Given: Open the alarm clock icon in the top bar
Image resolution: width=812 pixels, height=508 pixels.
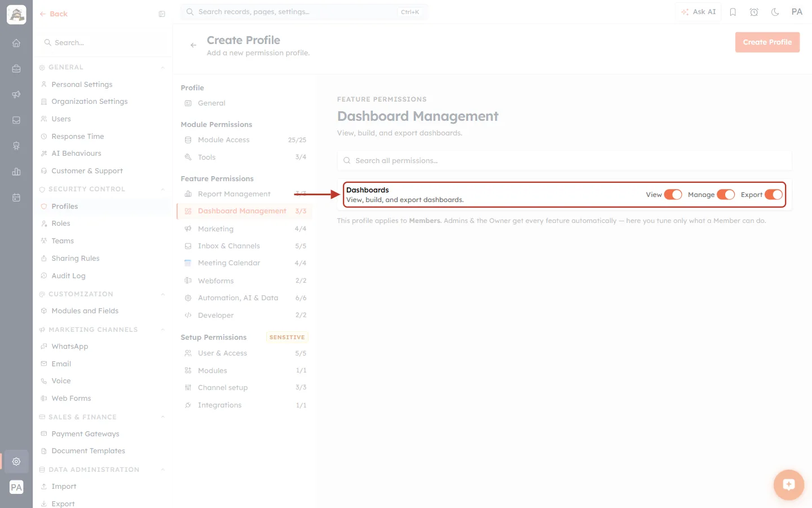Looking at the screenshot, I should click(754, 12).
